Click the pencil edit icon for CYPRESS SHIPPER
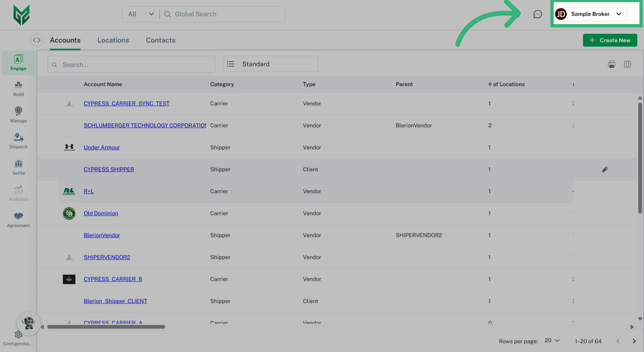This screenshot has width=644, height=352. click(x=605, y=170)
